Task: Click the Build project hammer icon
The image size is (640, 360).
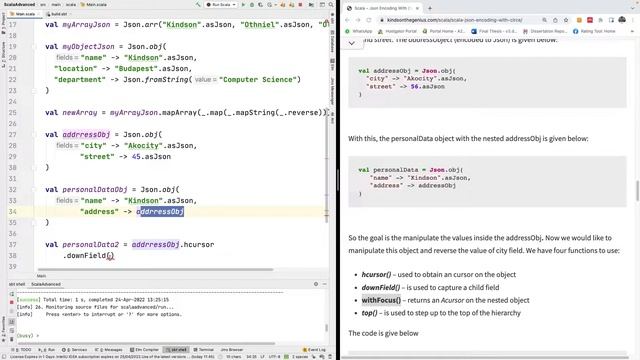Action: pyautogui.click(x=198, y=4)
